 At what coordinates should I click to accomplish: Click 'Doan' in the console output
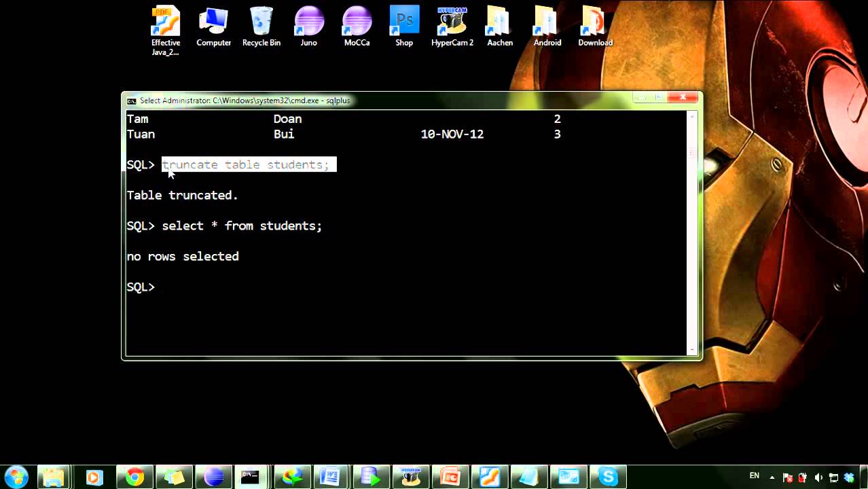[x=287, y=119]
